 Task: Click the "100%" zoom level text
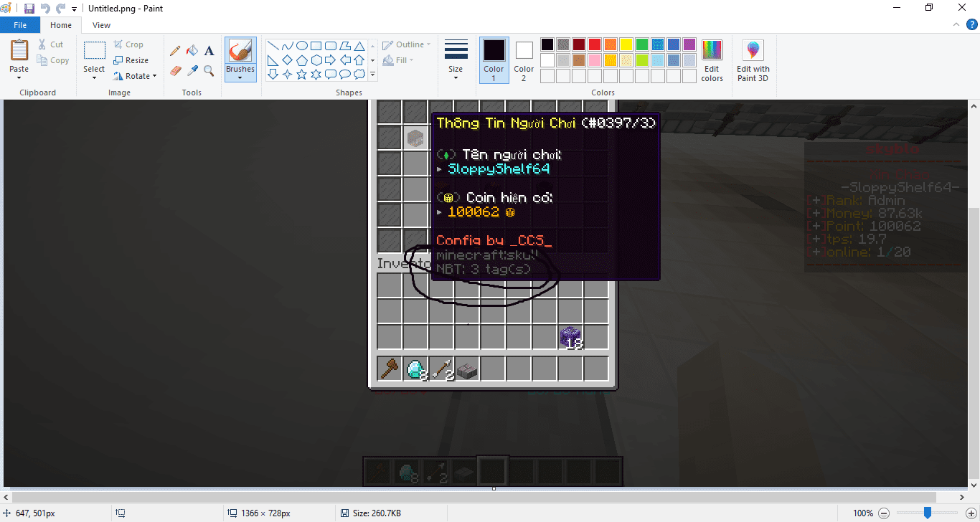point(863,513)
